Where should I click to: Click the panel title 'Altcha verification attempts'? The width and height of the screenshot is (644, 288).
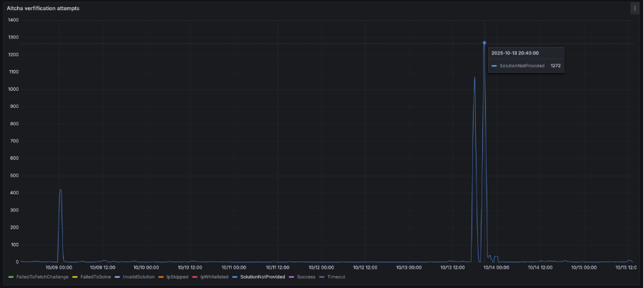(x=43, y=9)
